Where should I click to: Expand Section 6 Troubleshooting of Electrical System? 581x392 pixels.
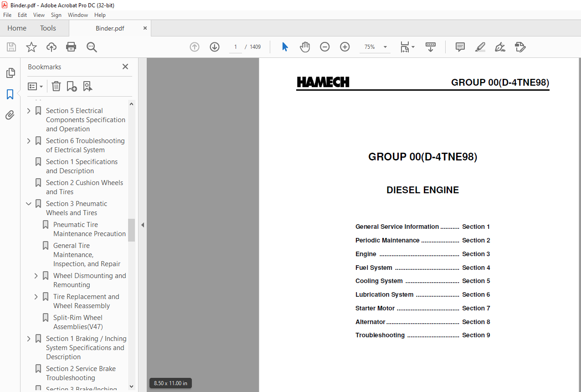[x=29, y=141]
